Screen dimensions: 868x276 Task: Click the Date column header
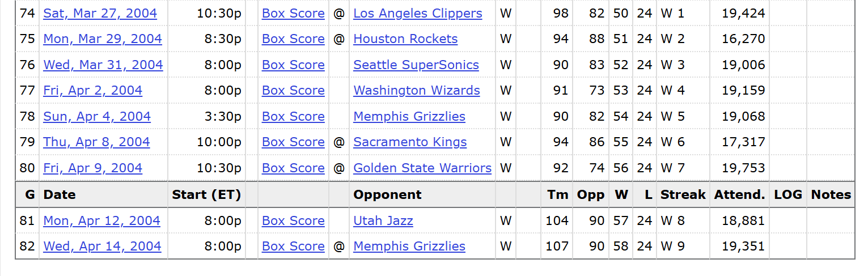tap(60, 195)
